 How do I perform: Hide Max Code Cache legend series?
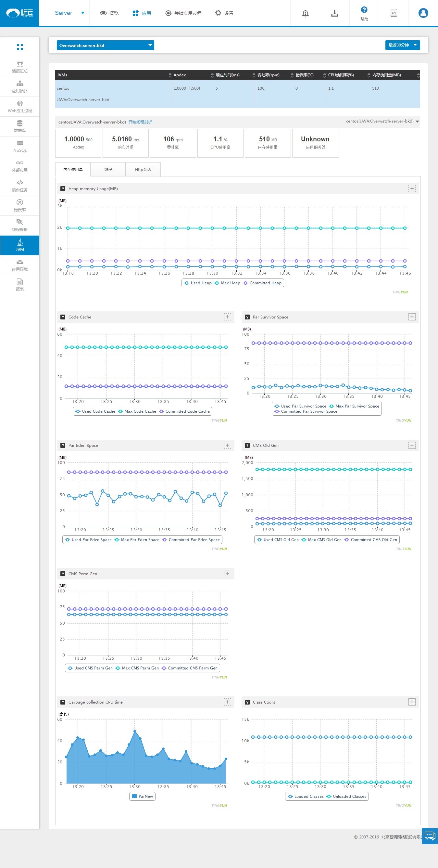click(x=137, y=411)
